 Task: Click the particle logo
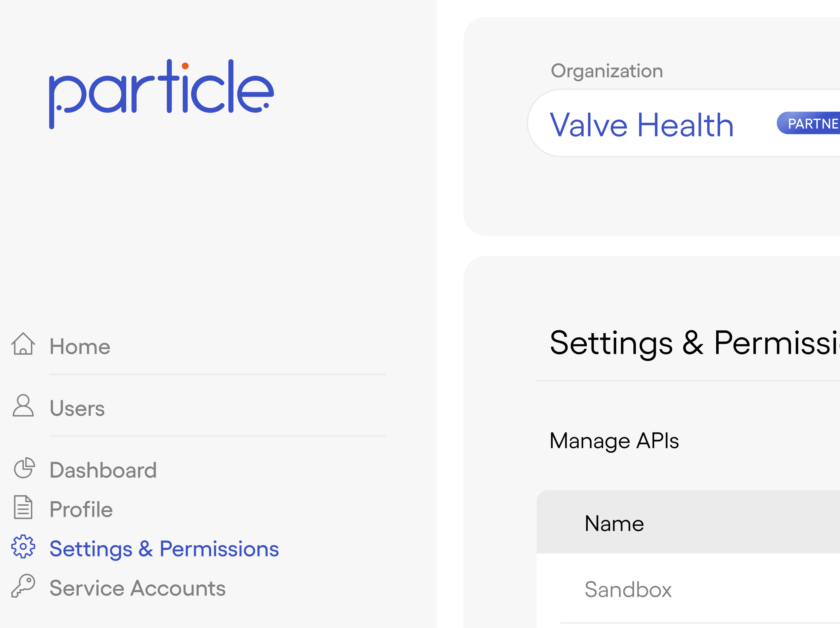161,93
